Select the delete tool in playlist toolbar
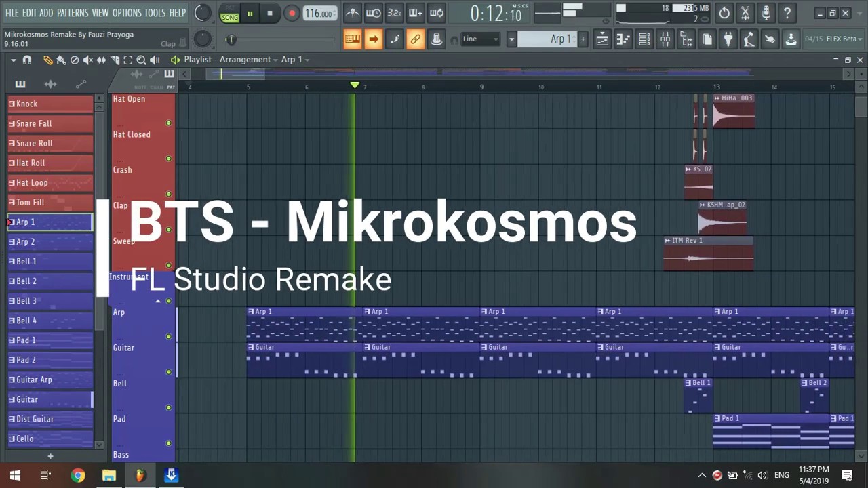868x488 pixels. [75, 60]
